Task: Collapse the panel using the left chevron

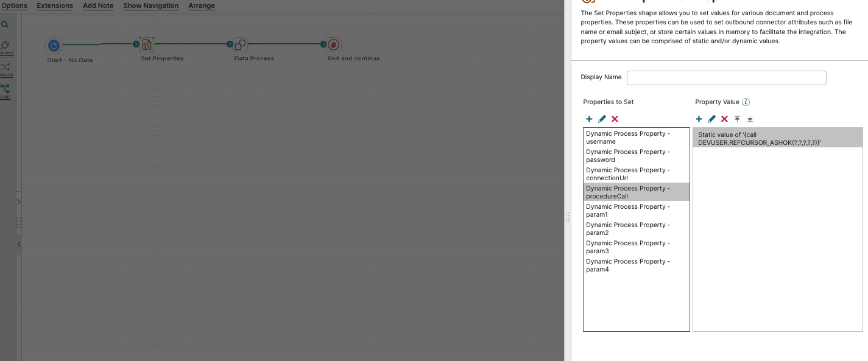Action: pyautogui.click(x=18, y=245)
